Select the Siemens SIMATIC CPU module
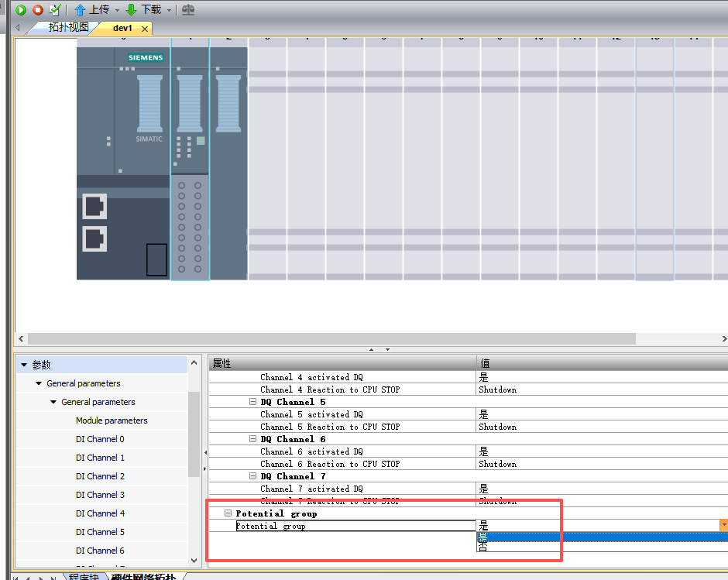Viewport: 728px width, 580px height. (123, 163)
